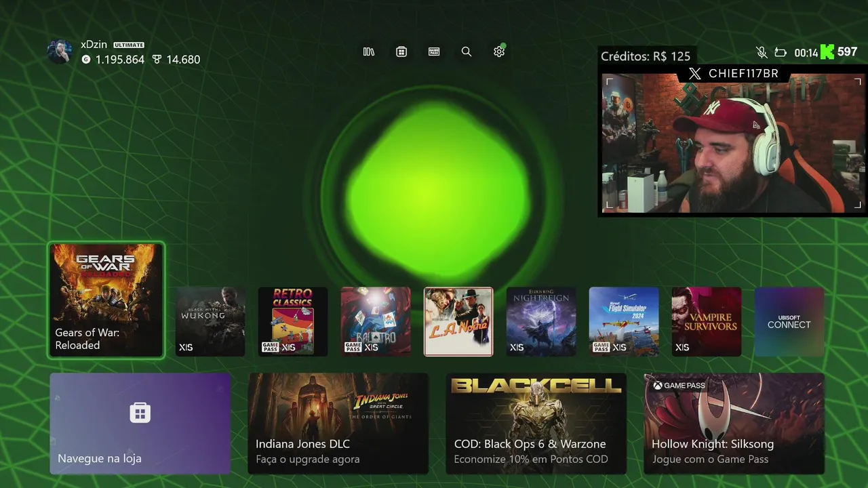Click the controller battery status icon
This screenshot has width=868, height=488.
coord(781,52)
